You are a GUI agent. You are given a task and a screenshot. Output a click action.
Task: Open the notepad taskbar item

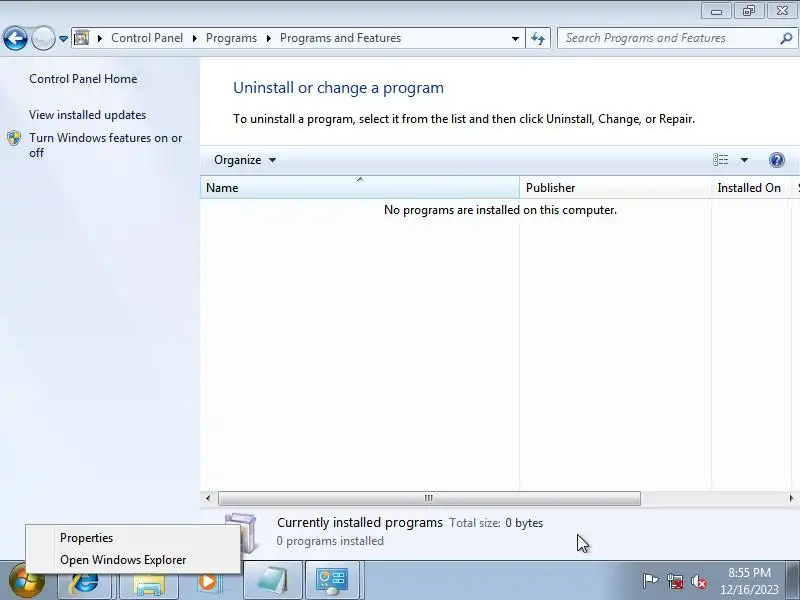[x=273, y=581]
